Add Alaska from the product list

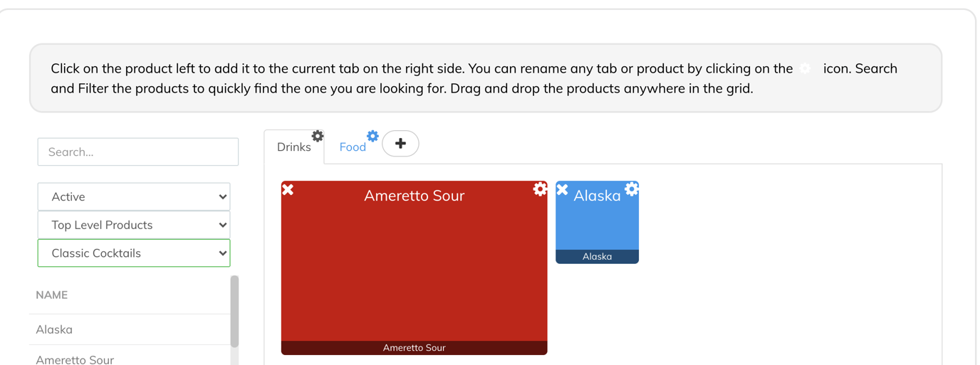click(55, 329)
